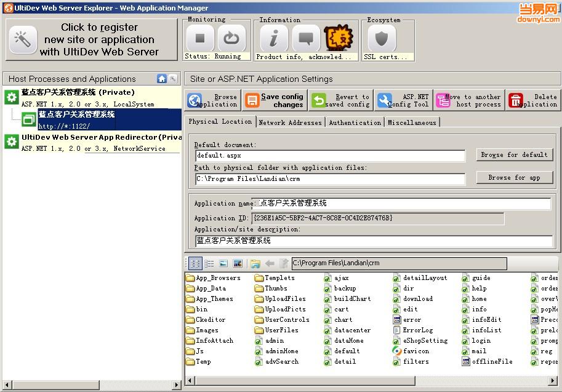Click the Browse Application toolbar button
The width and height of the screenshot is (562, 392).
click(213, 100)
